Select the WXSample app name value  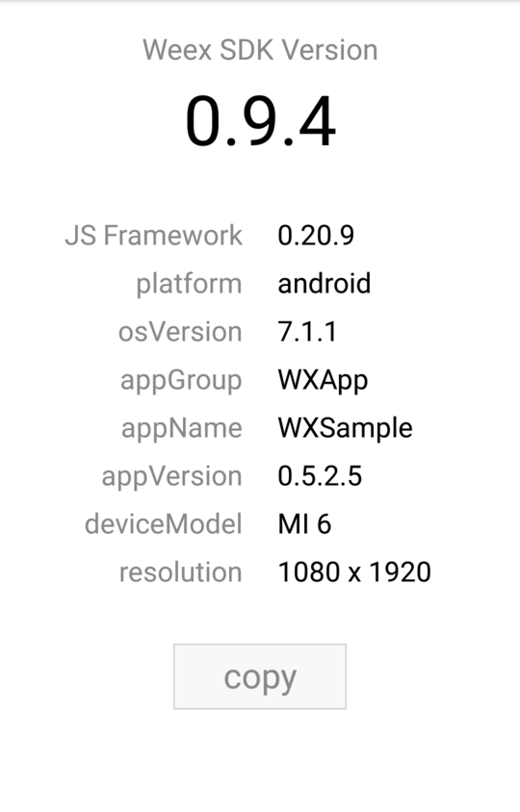pos(346,428)
